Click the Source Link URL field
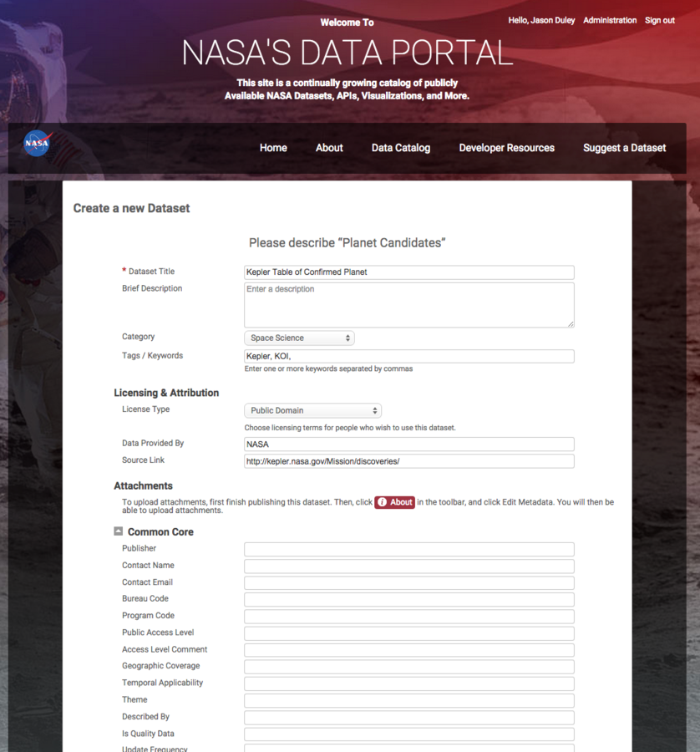 click(409, 461)
